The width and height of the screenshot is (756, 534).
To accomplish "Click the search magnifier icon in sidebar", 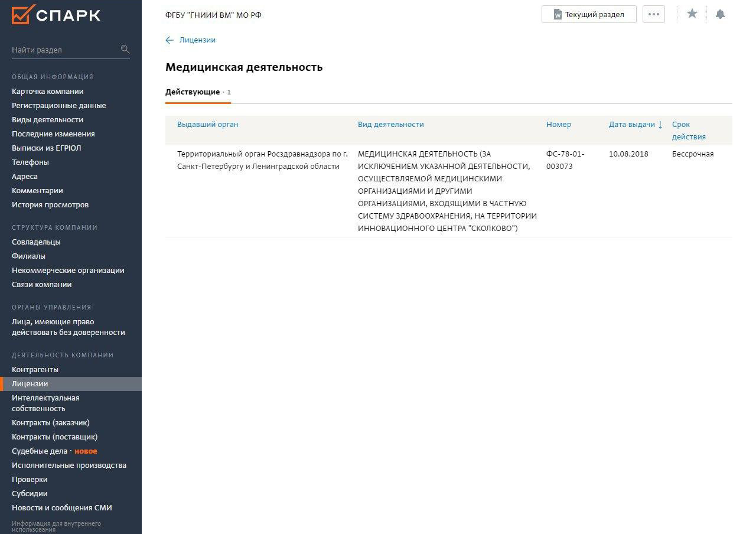I will (x=125, y=49).
